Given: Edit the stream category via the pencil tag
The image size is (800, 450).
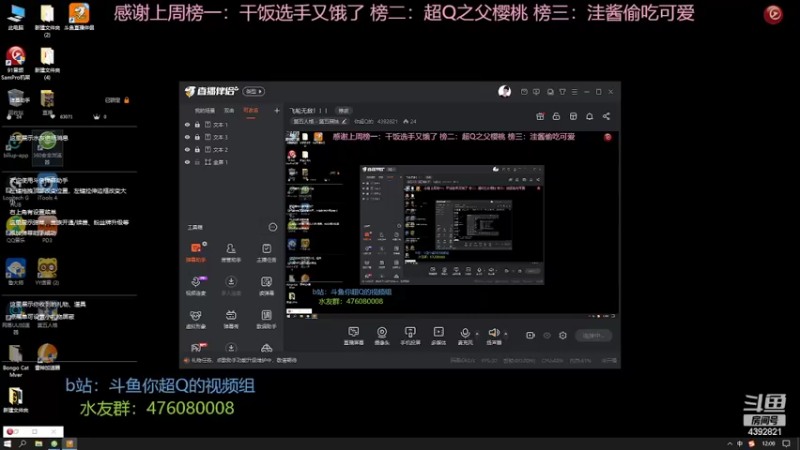Looking at the screenshot, I should pos(320,121).
